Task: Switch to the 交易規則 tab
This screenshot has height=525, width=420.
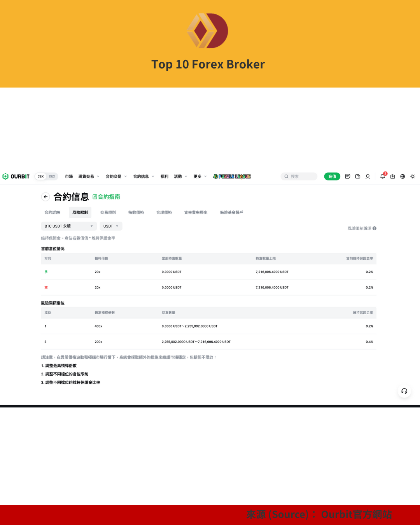Action: pos(108,213)
